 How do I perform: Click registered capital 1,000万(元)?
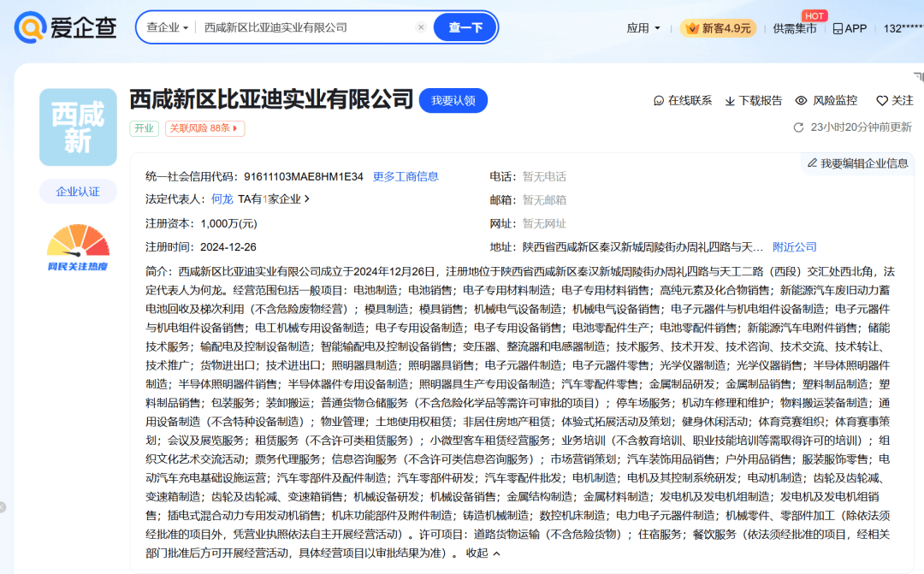(228, 224)
